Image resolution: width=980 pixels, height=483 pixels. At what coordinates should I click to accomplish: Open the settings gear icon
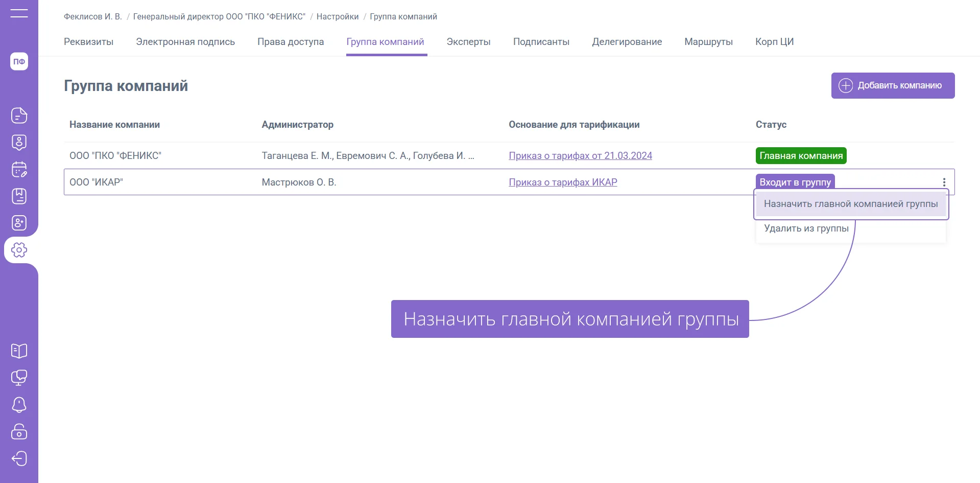pos(19,250)
